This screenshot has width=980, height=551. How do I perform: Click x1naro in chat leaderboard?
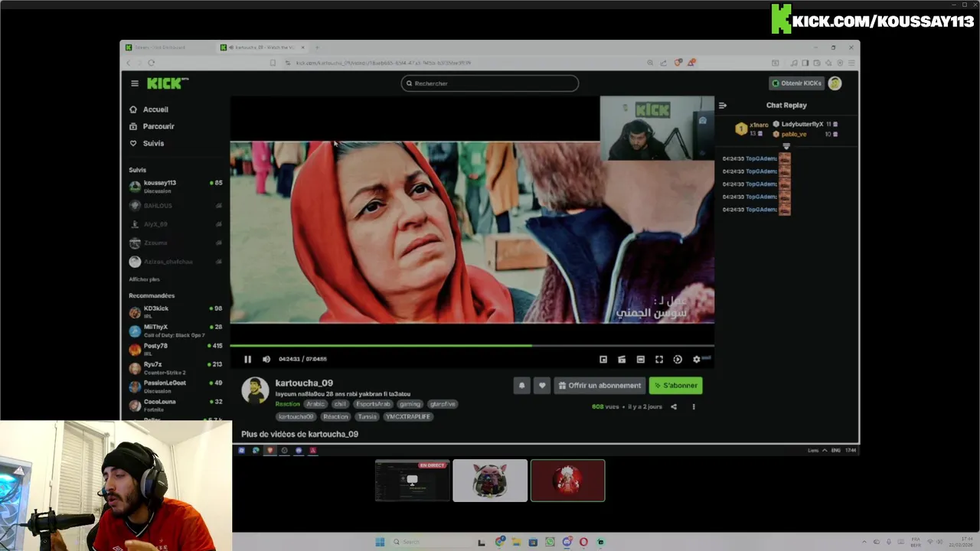(x=758, y=125)
